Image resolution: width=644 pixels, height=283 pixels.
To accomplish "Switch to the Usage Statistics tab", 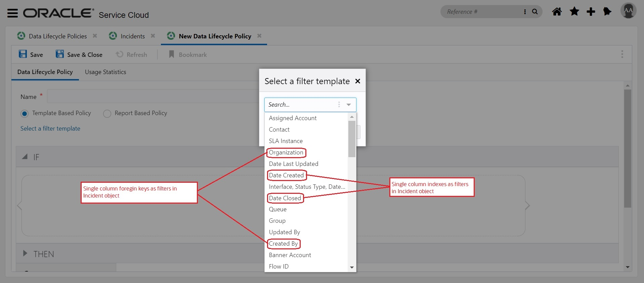I will [105, 72].
